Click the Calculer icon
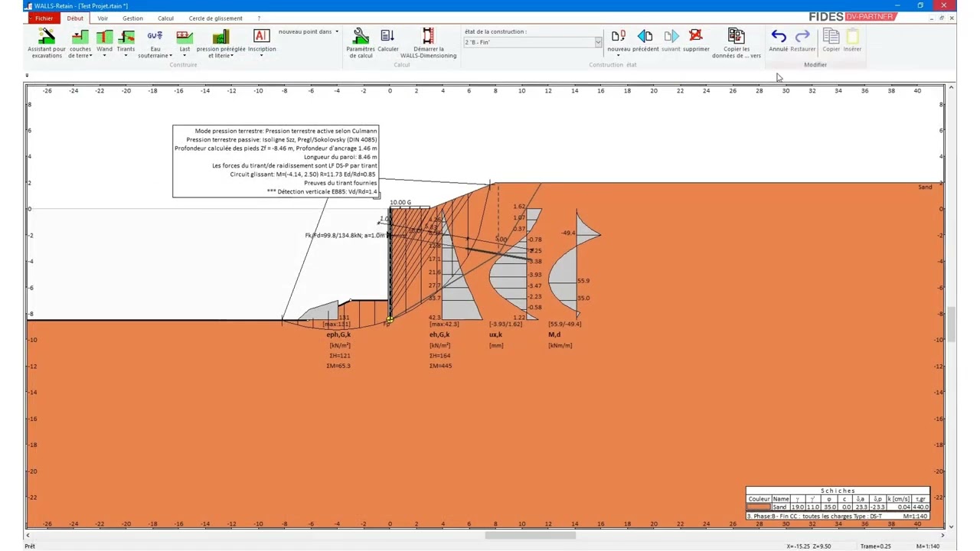This screenshot has width=980, height=551. [387, 41]
